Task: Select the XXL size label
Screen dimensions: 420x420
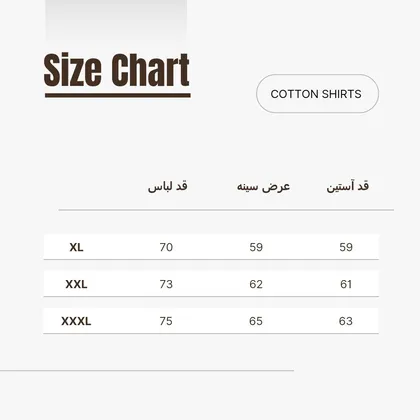Action: coord(76,284)
